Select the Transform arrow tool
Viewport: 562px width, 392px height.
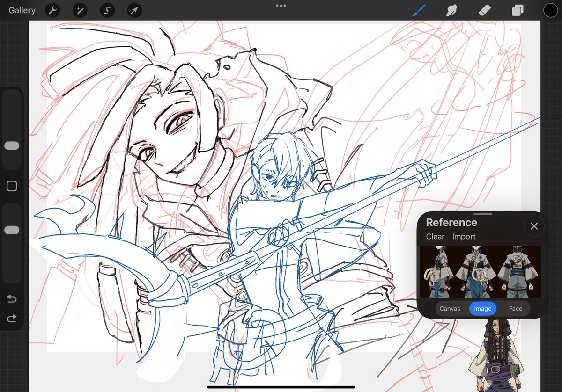point(134,10)
